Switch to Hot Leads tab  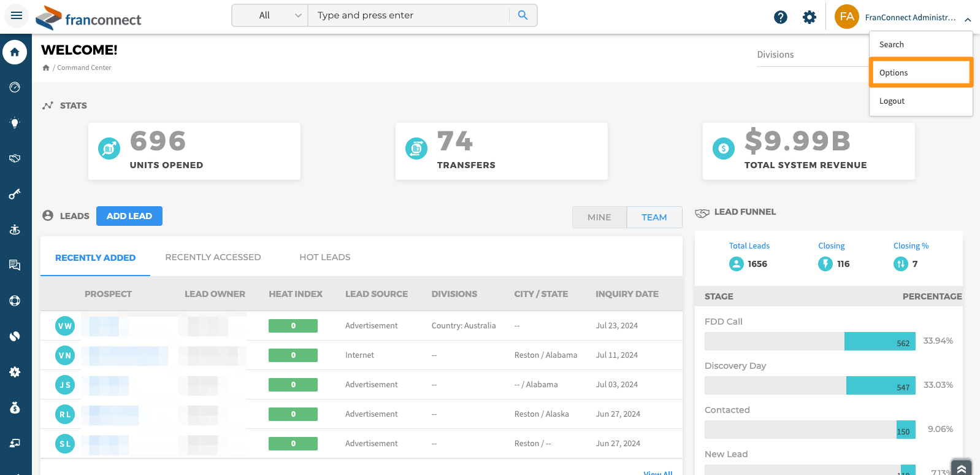[324, 257]
